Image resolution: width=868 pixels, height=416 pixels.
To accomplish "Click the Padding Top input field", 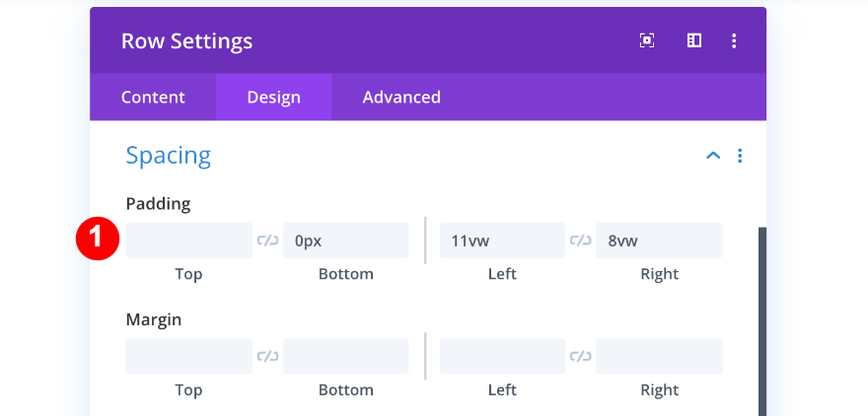I will coord(188,241).
